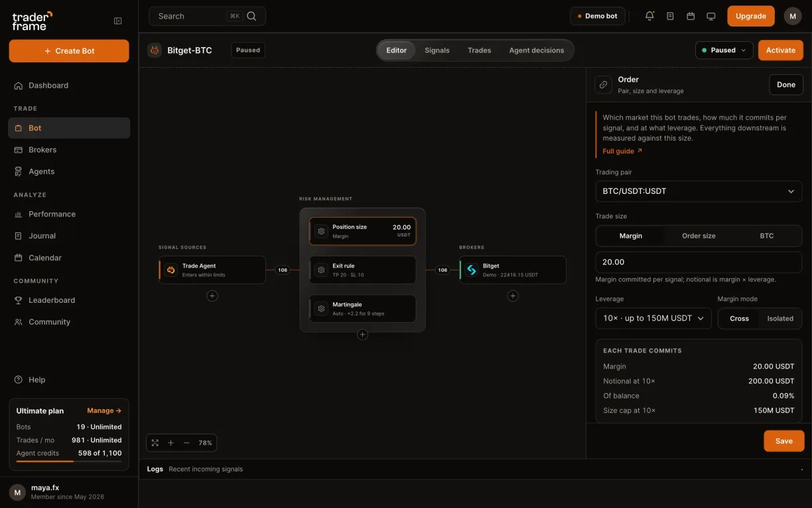Select Order size trade size option
This screenshot has width=812, height=508.
[x=699, y=236]
